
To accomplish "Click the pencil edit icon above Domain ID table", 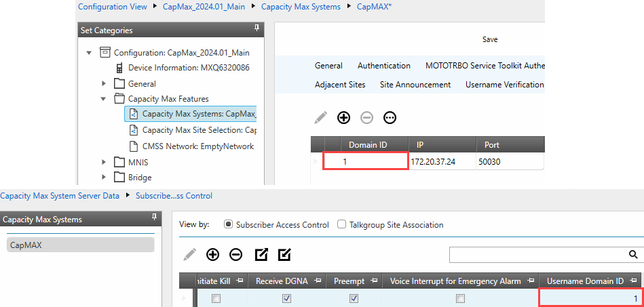I will [x=321, y=118].
